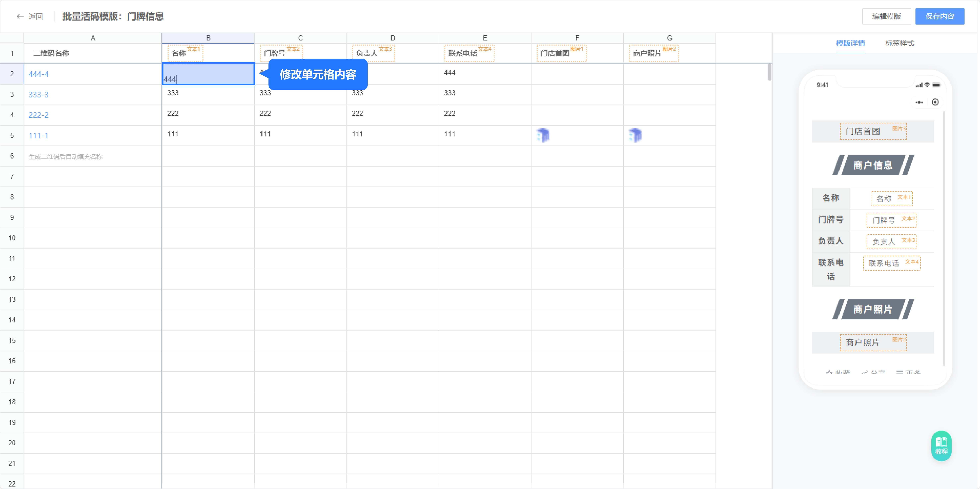Select the column B header
This screenshot has width=980, height=489.
point(208,38)
